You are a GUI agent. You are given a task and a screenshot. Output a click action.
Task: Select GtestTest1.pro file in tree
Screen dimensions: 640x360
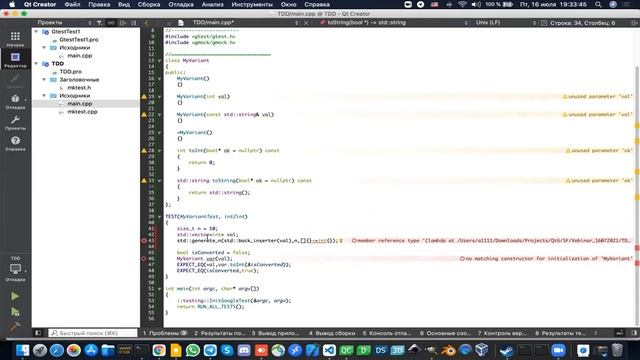pos(79,40)
